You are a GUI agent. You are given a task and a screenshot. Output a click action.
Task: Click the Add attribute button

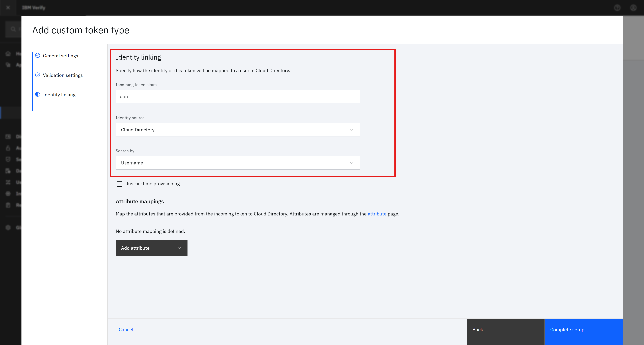click(x=143, y=248)
